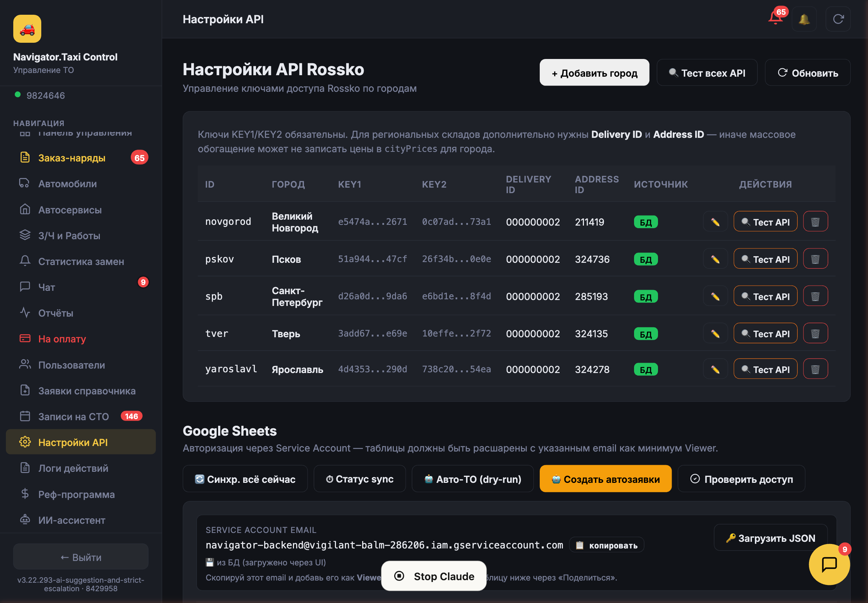This screenshot has width=868, height=603.
Task: Delete the pskov row via trash icon
Action: (x=815, y=259)
